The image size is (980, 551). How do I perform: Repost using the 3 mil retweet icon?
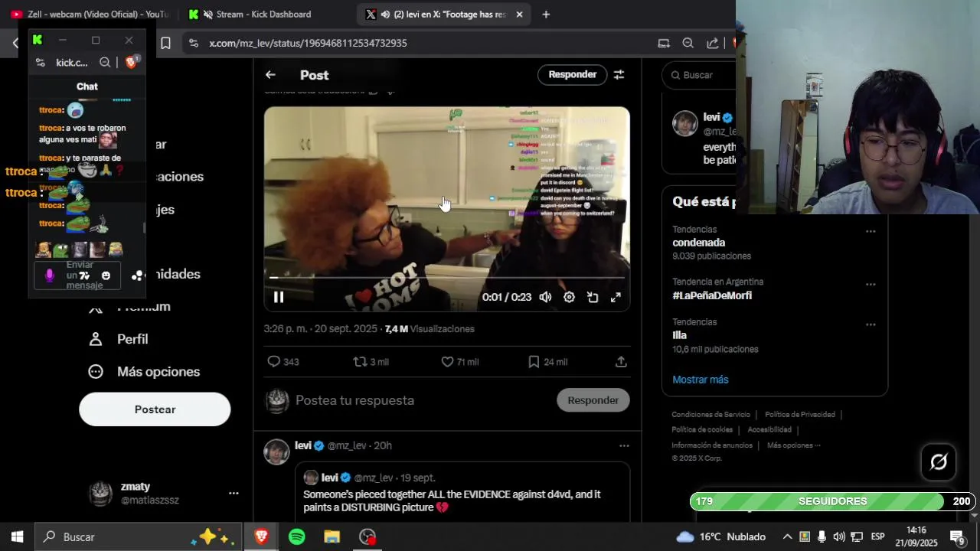coord(360,361)
